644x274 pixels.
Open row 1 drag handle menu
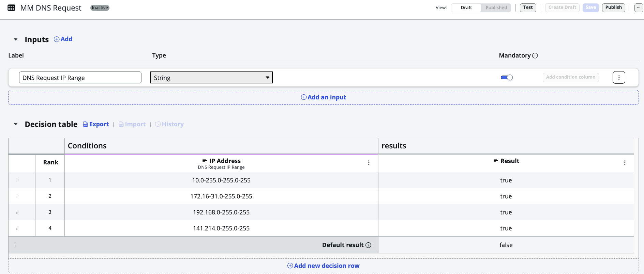pos(17,180)
